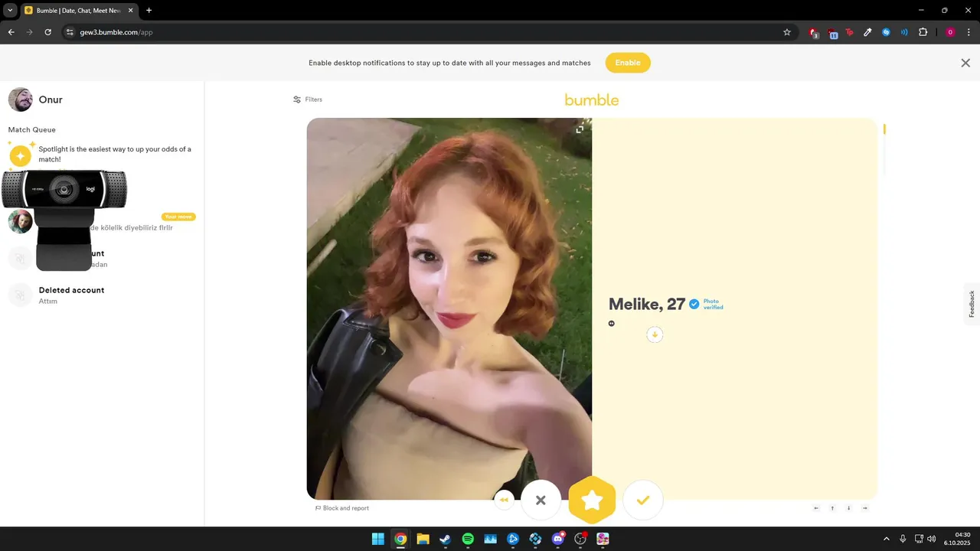The image size is (980, 551).
Task: Click the right arrow keyboard shortcut hint
Action: tap(865, 508)
